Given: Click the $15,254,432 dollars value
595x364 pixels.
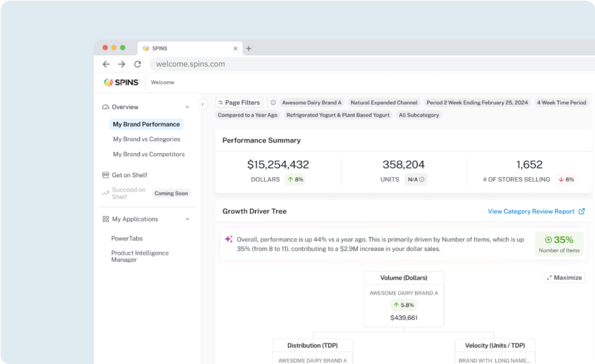Looking at the screenshot, I should tap(278, 164).
